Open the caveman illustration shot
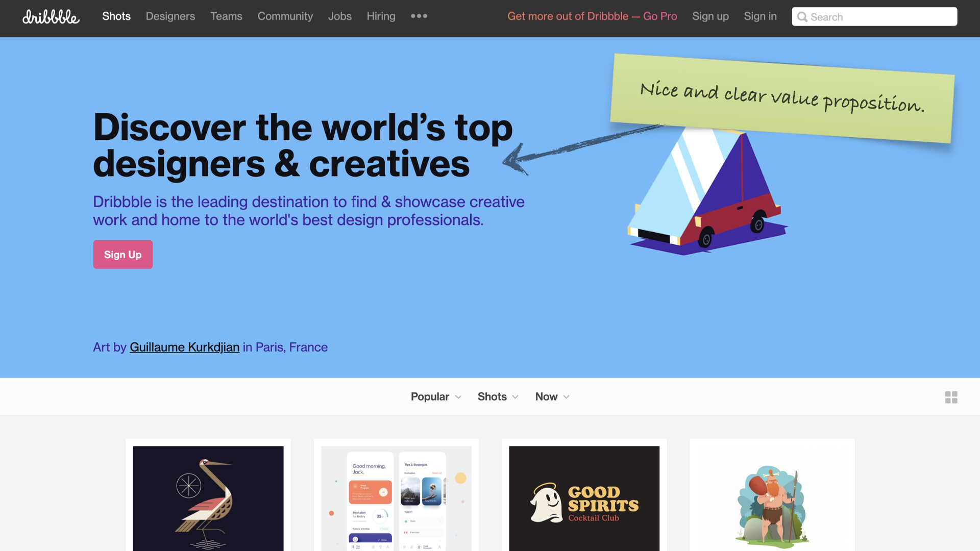The image size is (980, 551). coord(772,498)
